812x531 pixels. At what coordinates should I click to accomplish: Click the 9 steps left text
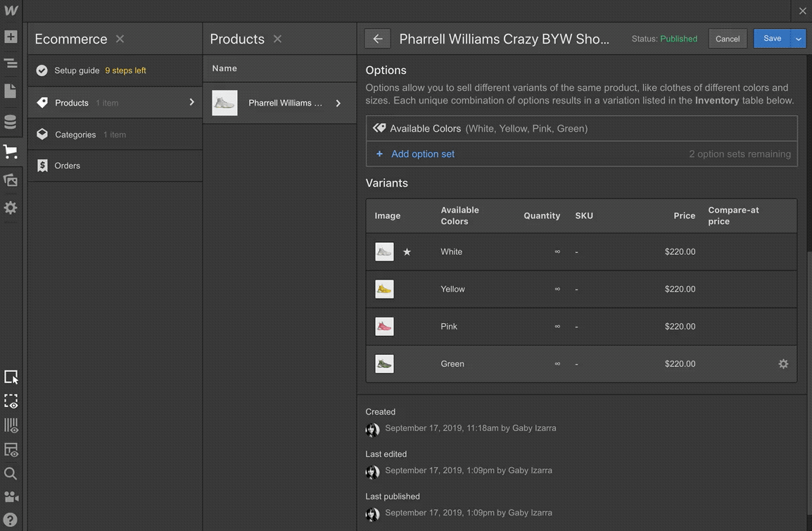pyautogui.click(x=125, y=70)
